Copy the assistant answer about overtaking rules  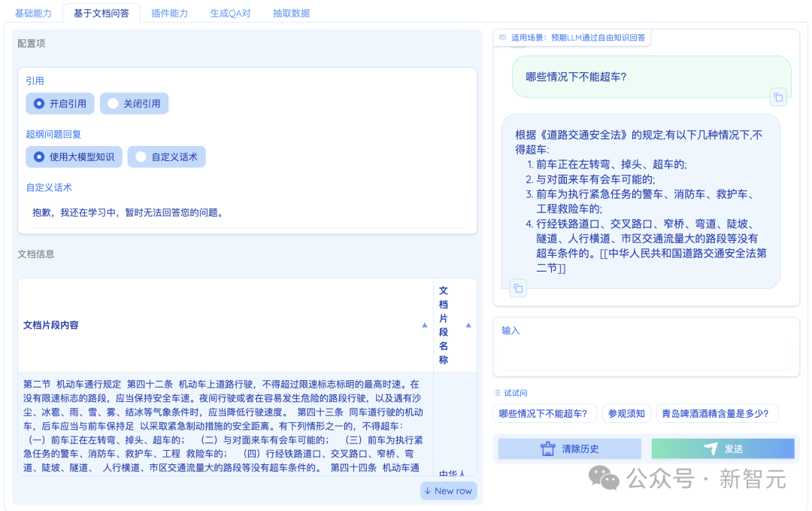[517, 287]
